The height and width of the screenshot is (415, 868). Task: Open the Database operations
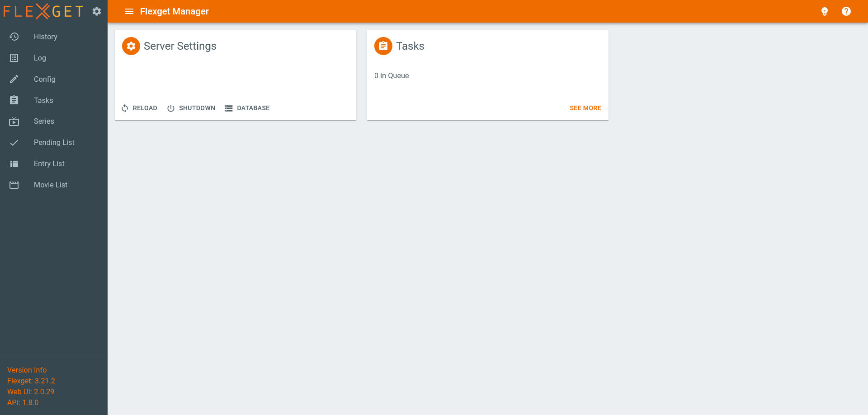[x=247, y=108]
